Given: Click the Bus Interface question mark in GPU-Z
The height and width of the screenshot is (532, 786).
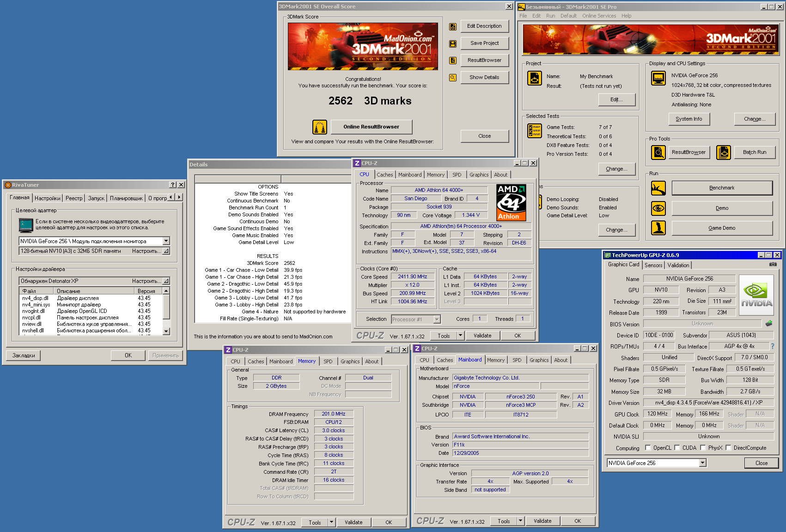Looking at the screenshot, I should coord(772,346).
